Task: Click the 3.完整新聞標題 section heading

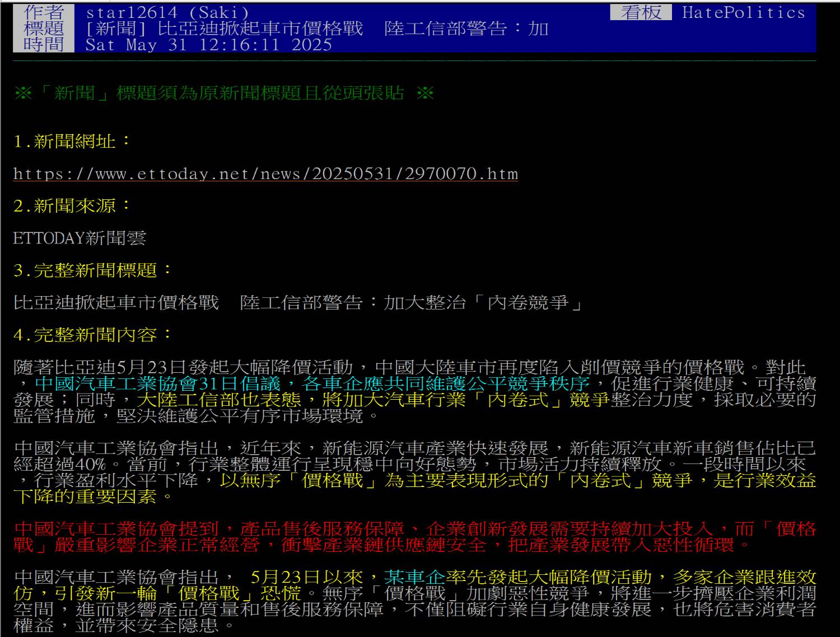Action: point(92,270)
